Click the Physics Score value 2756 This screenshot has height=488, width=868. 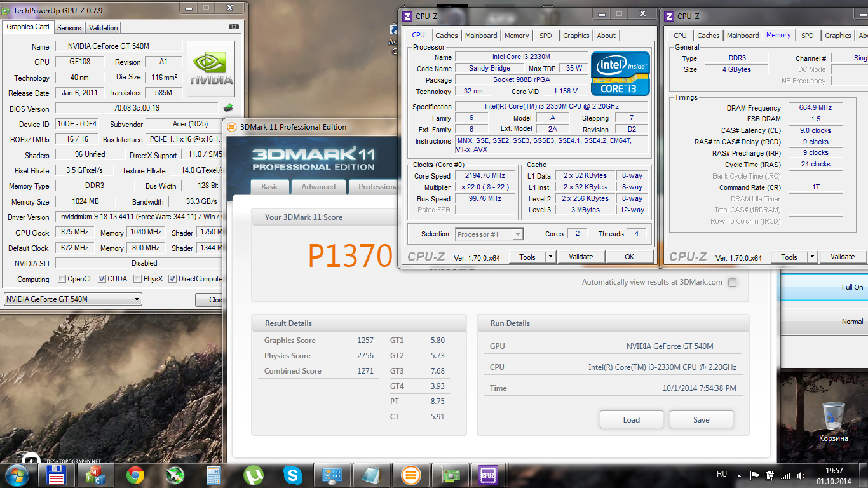365,356
